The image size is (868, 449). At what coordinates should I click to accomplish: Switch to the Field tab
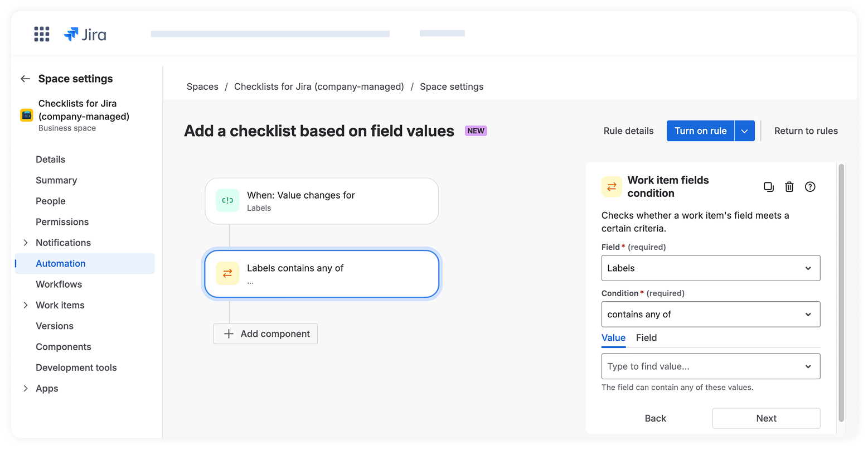646,338
